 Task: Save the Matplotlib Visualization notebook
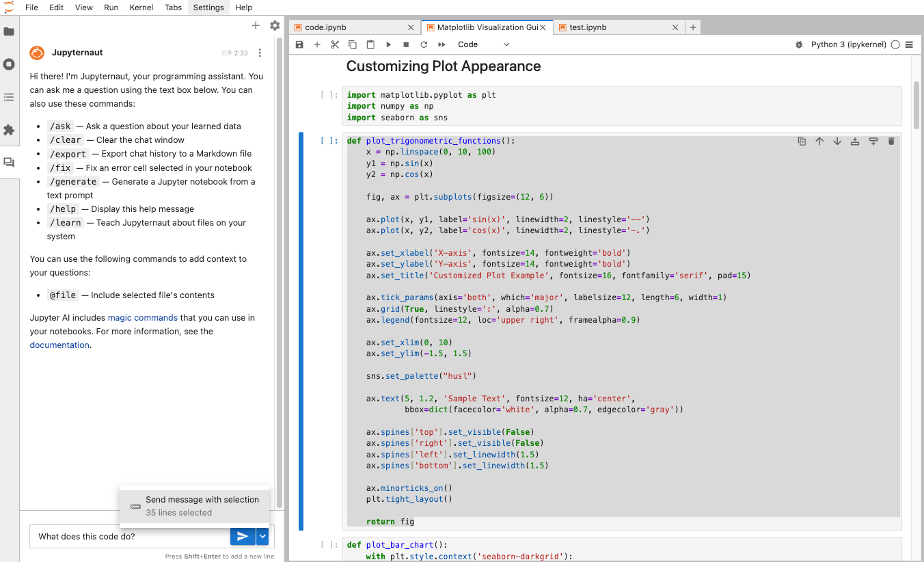point(299,44)
